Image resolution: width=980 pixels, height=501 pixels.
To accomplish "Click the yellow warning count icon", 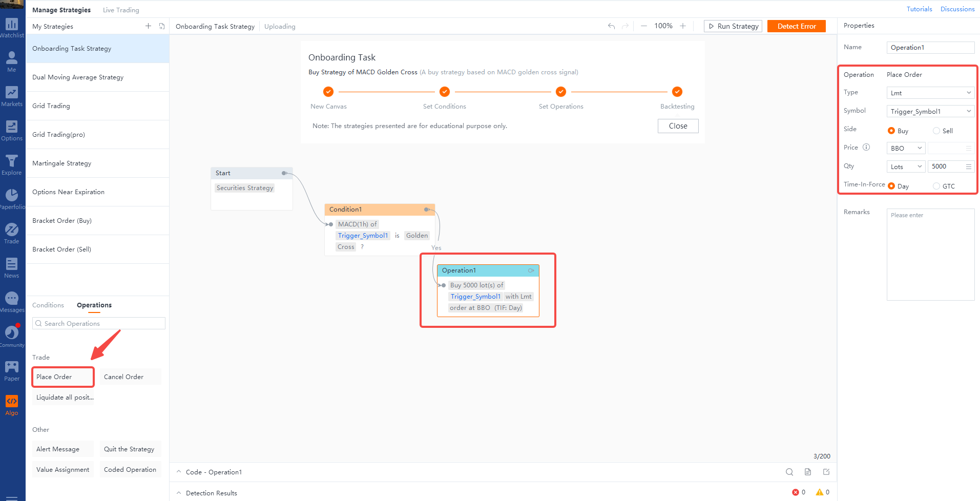I will pyautogui.click(x=820, y=492).
